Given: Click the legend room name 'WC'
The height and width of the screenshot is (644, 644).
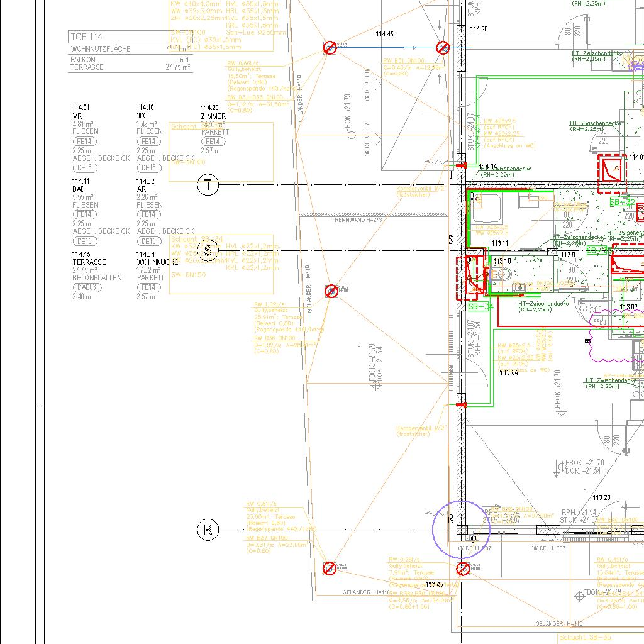Looking at the screenshot, I should coord(142,116).
